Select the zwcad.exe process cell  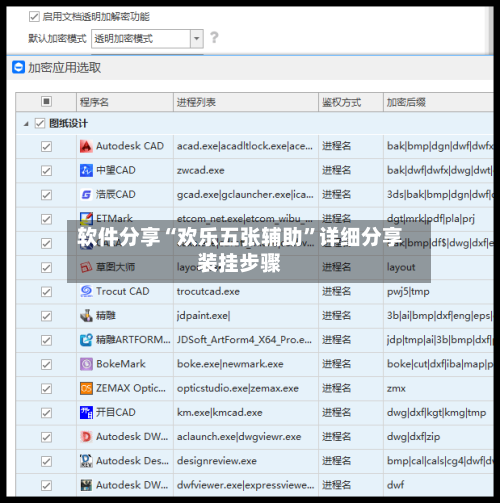(246, 170)
